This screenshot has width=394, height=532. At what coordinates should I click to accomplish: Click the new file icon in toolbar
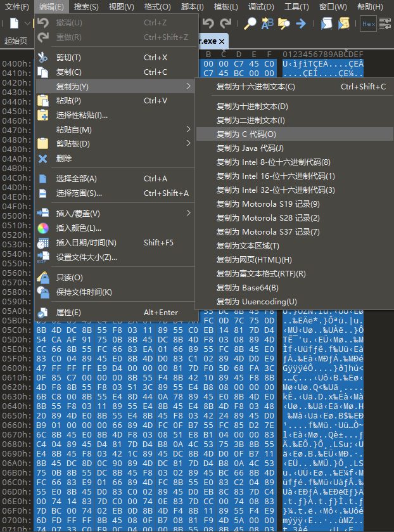(x=14, y=23)
